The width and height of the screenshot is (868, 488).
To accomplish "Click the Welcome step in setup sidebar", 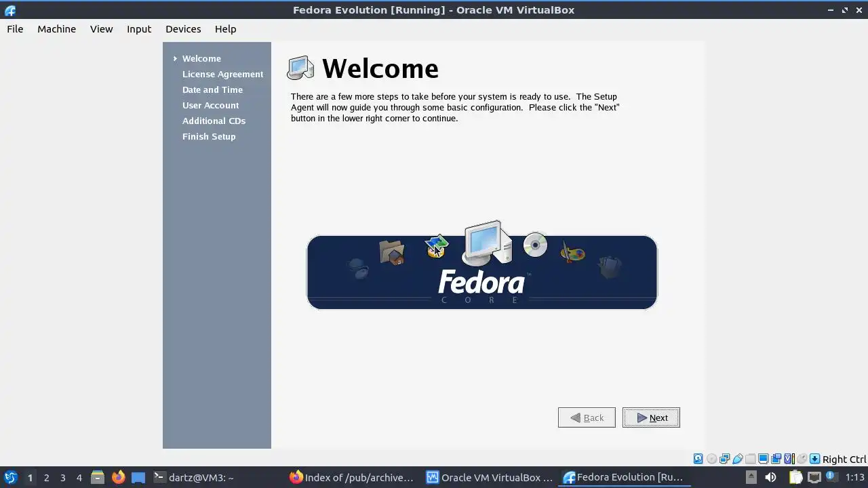I will (201, 58).
